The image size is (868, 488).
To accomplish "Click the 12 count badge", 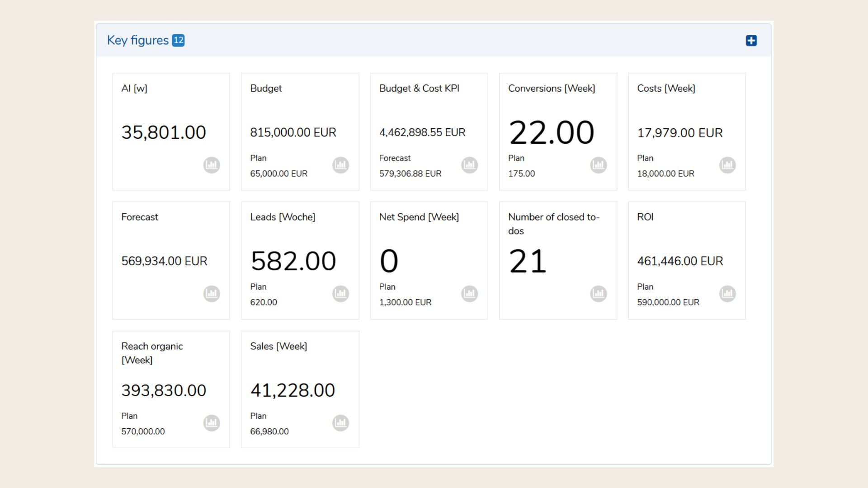I will point(179,40).
